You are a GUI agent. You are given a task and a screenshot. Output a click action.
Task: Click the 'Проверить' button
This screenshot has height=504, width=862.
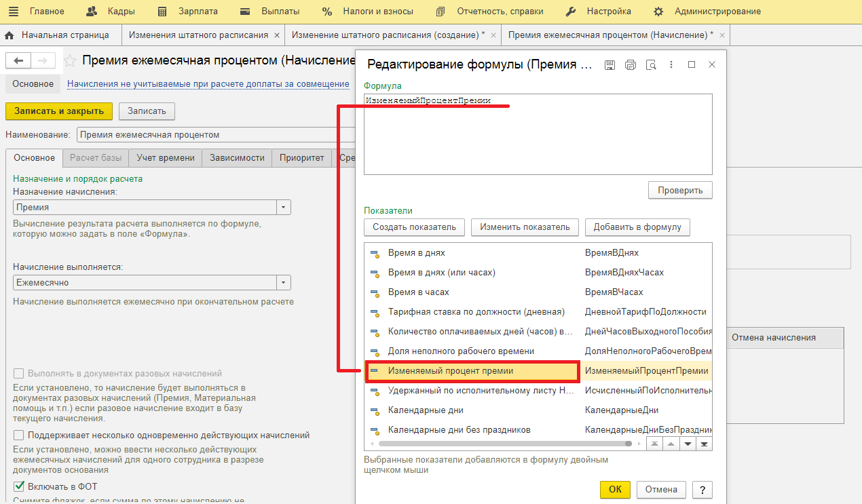(x=680, y=191)
